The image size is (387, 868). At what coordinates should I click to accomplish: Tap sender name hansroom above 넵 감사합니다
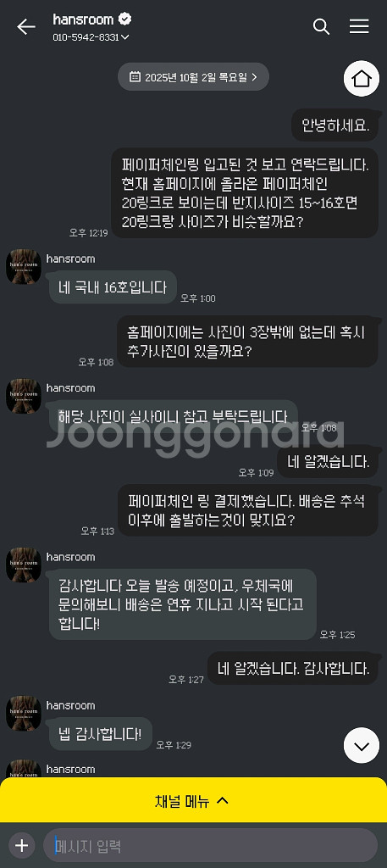(70, 705)
